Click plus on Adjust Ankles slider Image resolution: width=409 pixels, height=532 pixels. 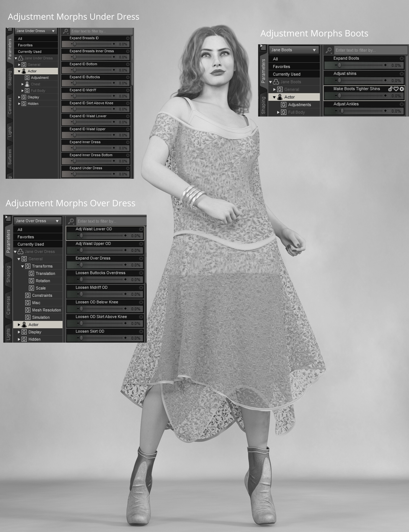[x=385, y=111]
